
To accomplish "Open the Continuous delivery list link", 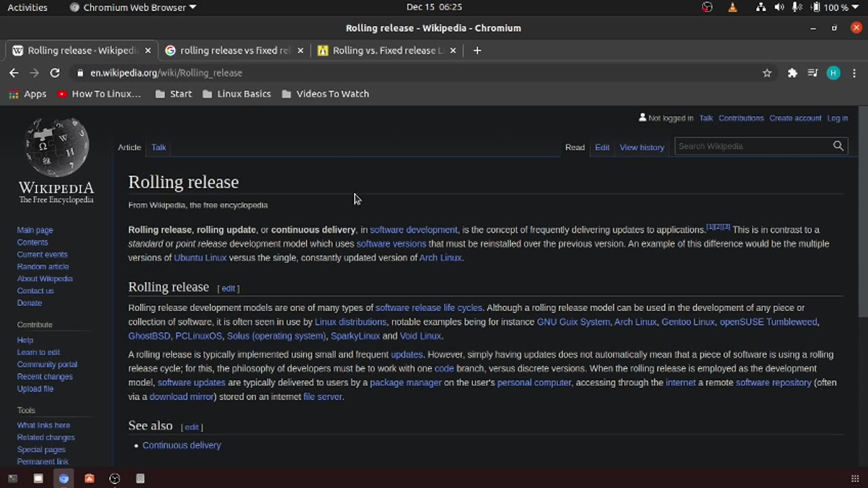I will (x=182, y=445).
